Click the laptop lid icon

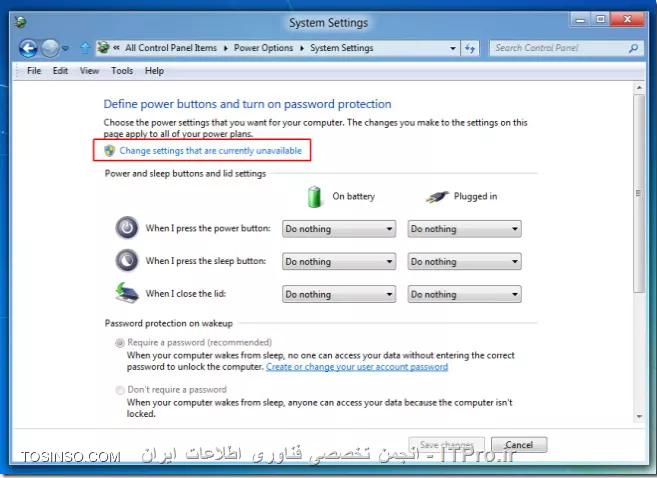point(127,293)
